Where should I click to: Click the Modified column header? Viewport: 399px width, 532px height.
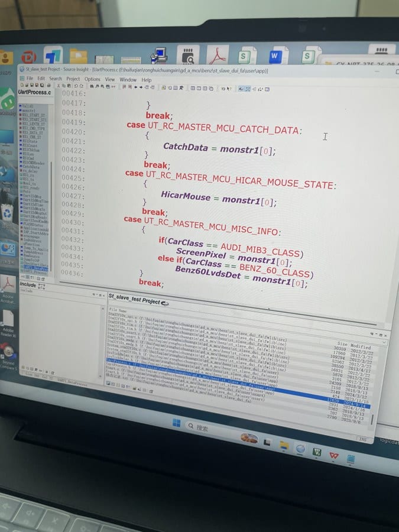[361, 346]
